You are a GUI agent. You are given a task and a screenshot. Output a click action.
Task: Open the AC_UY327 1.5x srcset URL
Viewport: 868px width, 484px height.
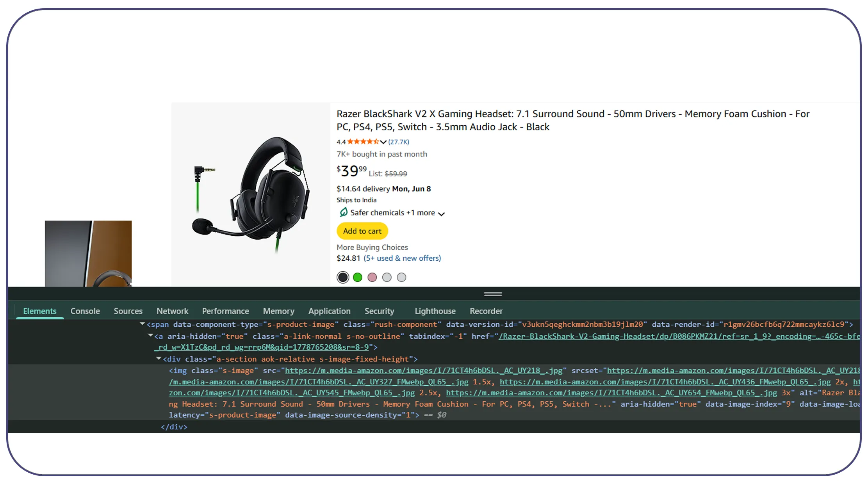[318, 382]
